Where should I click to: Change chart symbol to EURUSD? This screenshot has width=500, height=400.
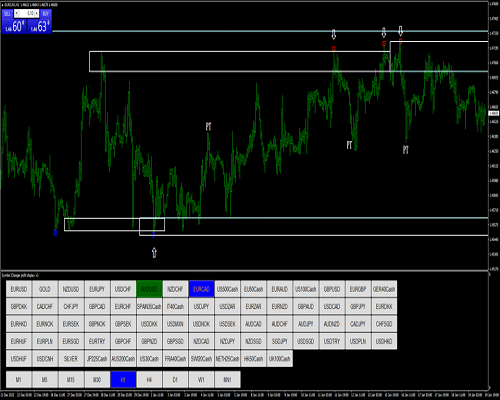tap(19, 289)
